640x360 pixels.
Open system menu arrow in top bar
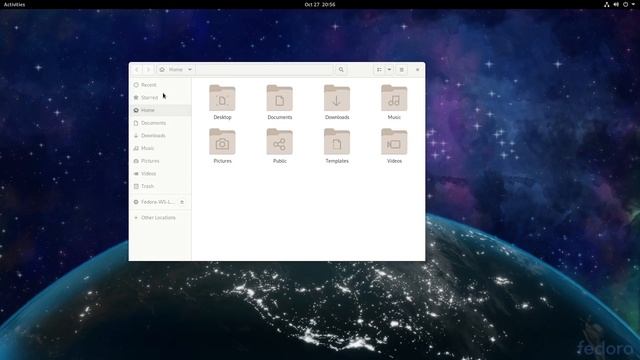[x=633, y=4]
